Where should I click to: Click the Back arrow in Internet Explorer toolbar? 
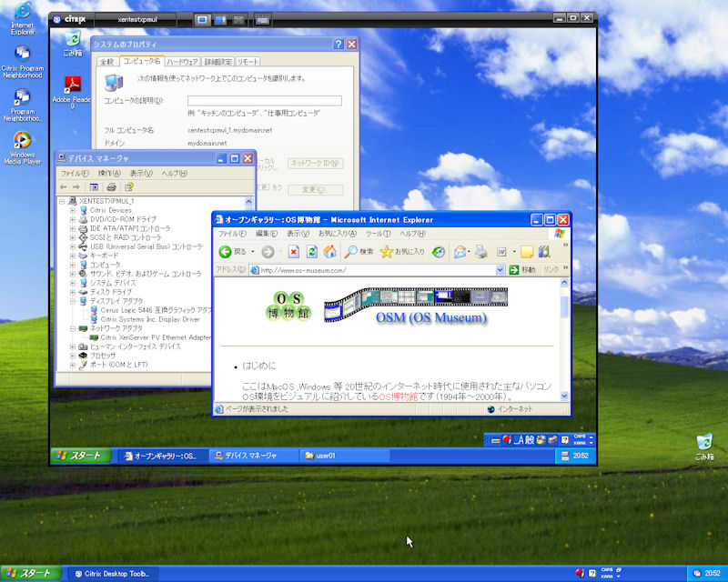click(x=225, y=252)
